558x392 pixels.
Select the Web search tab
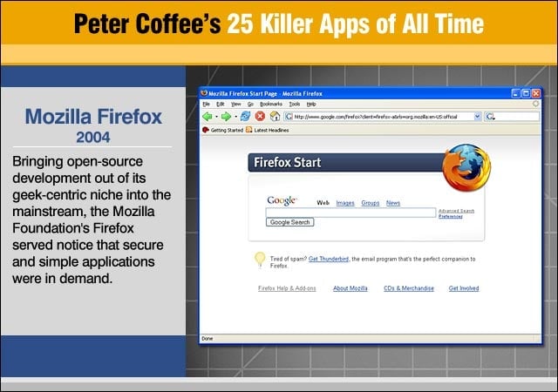coord(323,203)
